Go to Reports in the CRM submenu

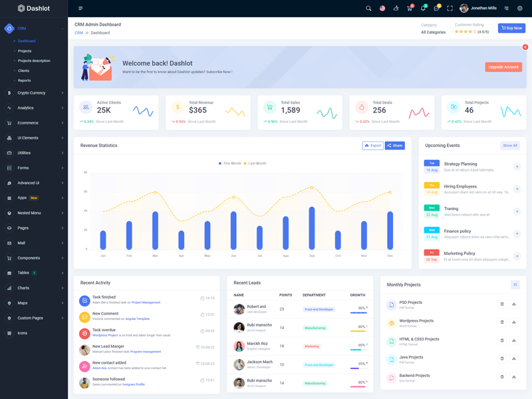[25, 80]
